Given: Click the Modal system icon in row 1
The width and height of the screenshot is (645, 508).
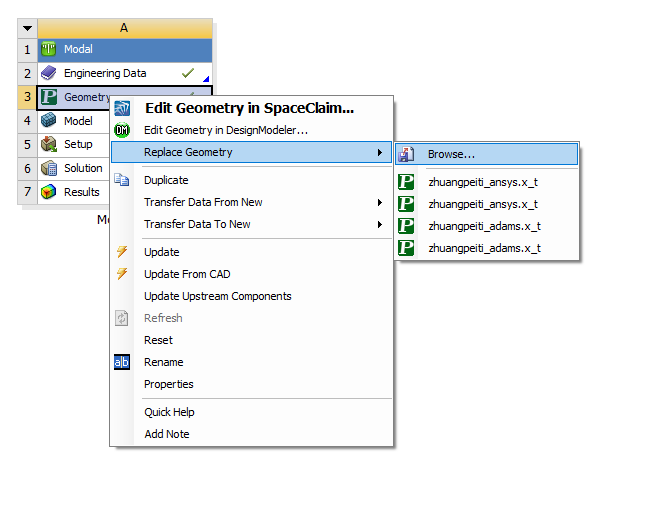Looking at the screenshot, I should click(49, 49).
